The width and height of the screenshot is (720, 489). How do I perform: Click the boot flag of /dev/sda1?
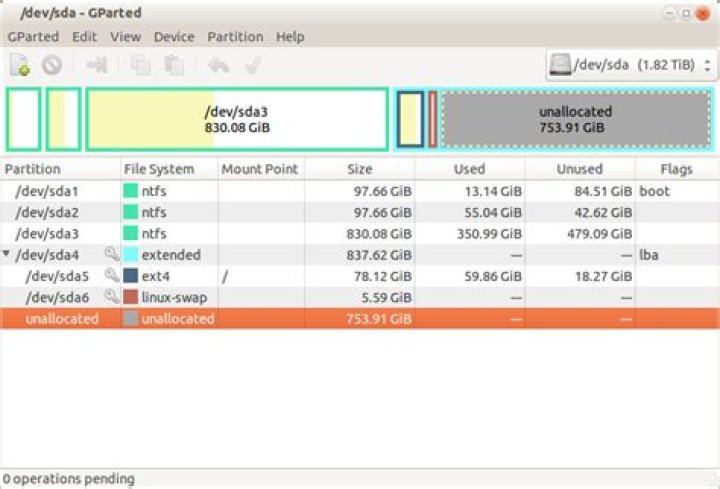[654, 191]
